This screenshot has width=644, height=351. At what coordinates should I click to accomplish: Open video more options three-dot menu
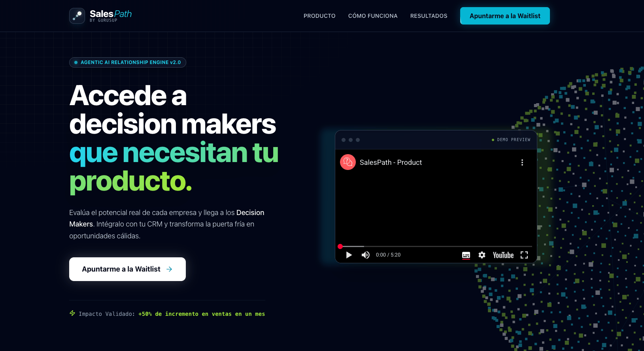click(x=522, y=162)
